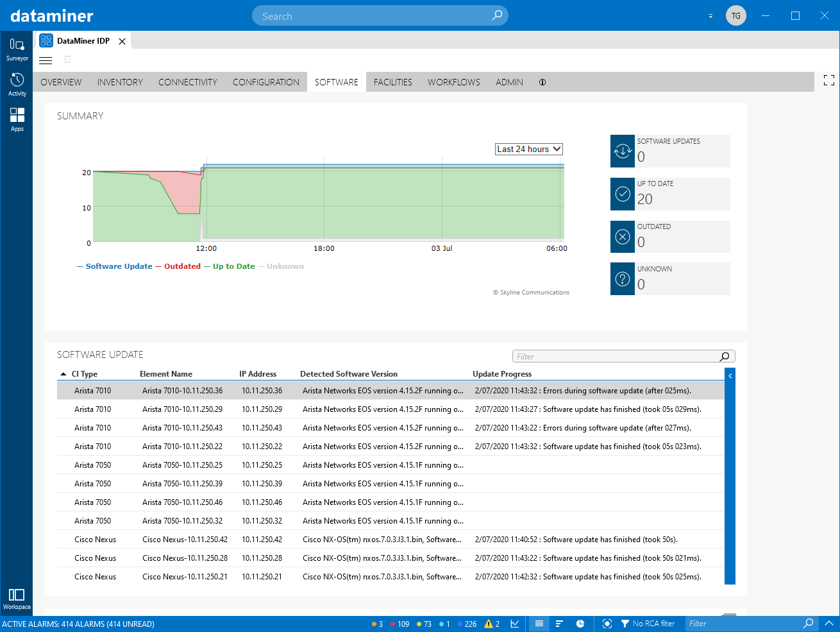Viewport: 840px width, 632px height.
Task: Select row Cisco Nexus-10.11.250.21
Action: (391, 577)
